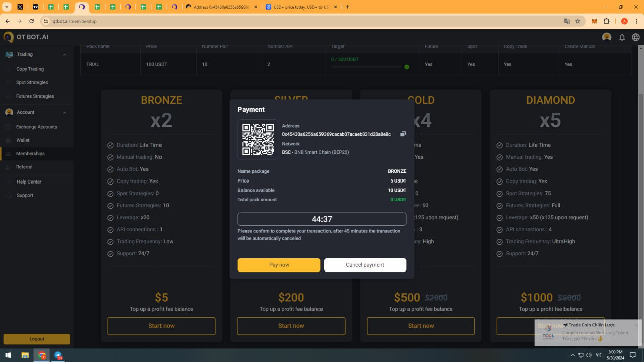Open the Chrome extensions puzzle icon
This screenshot has width=644, height=362.
pyautogui.click(x=607, y=21)
